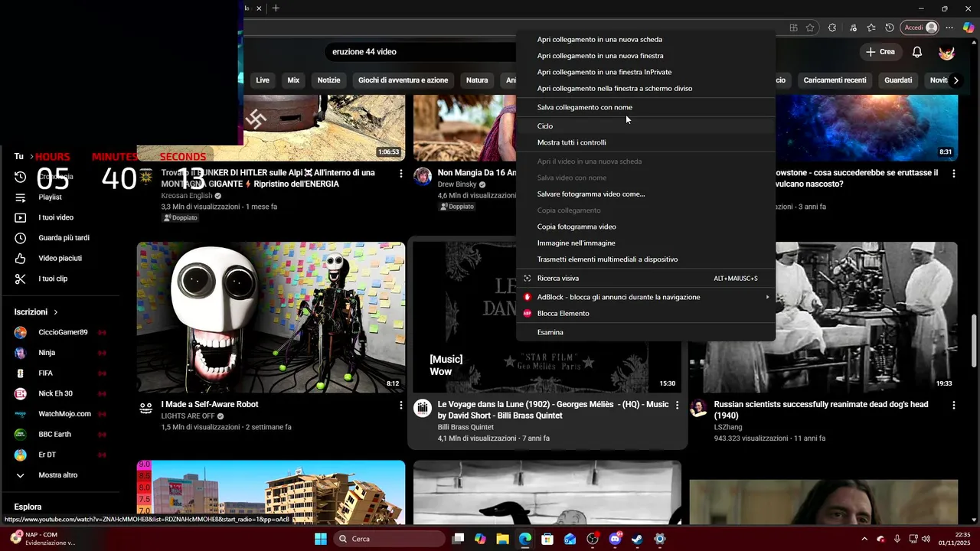
Task: Click the media music note toolbar icon
Action: click(x=853, y=28)
